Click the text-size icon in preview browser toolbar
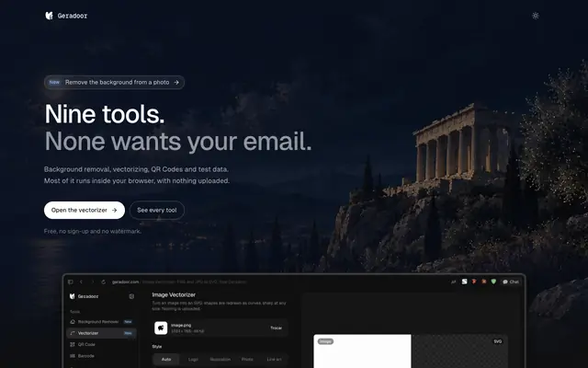Screen dimensions: 588x368 (453, 282)
